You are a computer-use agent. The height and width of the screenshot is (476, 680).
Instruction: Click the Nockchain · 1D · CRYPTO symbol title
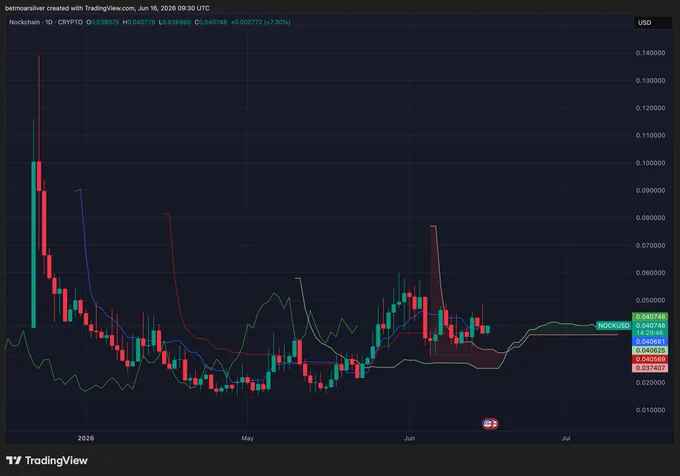click(46, 22)
